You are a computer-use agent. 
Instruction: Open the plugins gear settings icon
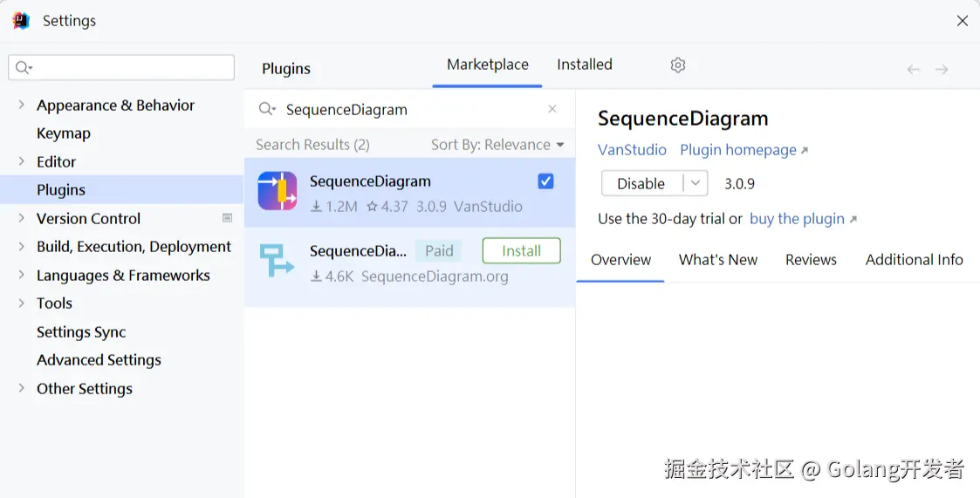pos(678,65)
